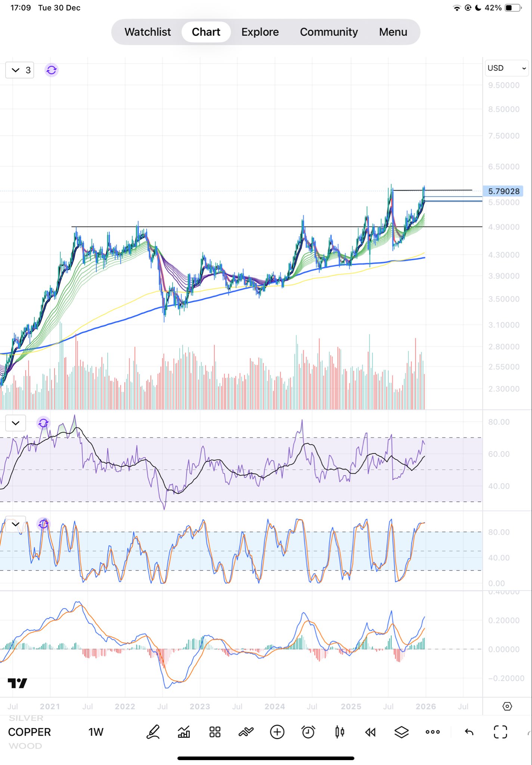Change chart type via candlestick icon

click(x=340, y=732)
